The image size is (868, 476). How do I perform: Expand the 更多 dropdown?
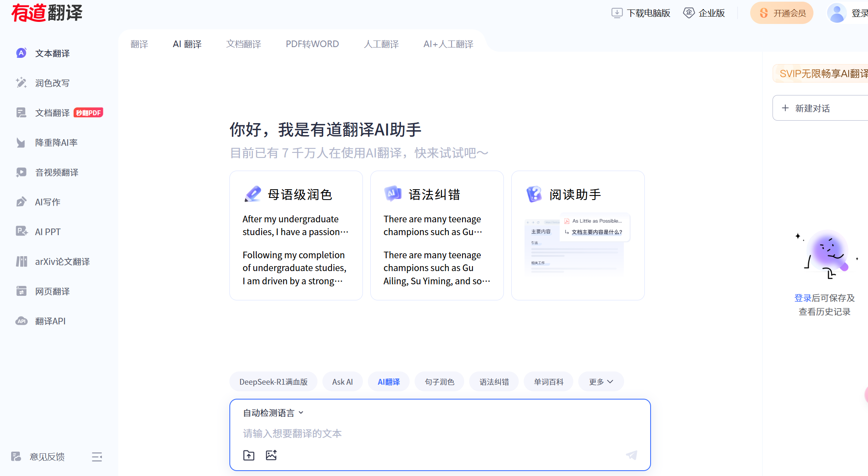click(601, 382)
